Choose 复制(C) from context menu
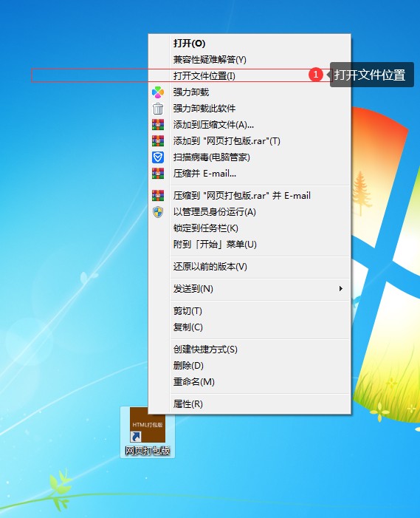 [249, 327]
